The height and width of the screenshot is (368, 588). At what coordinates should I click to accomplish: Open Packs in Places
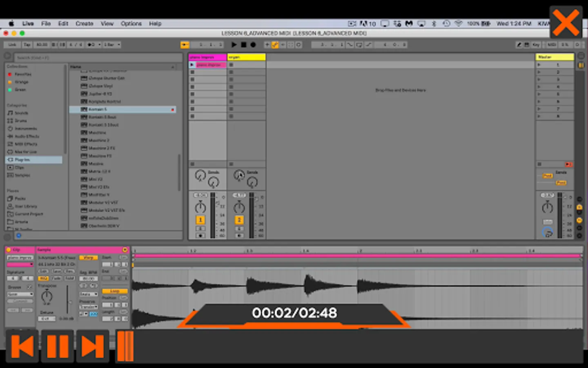point(20,199)
